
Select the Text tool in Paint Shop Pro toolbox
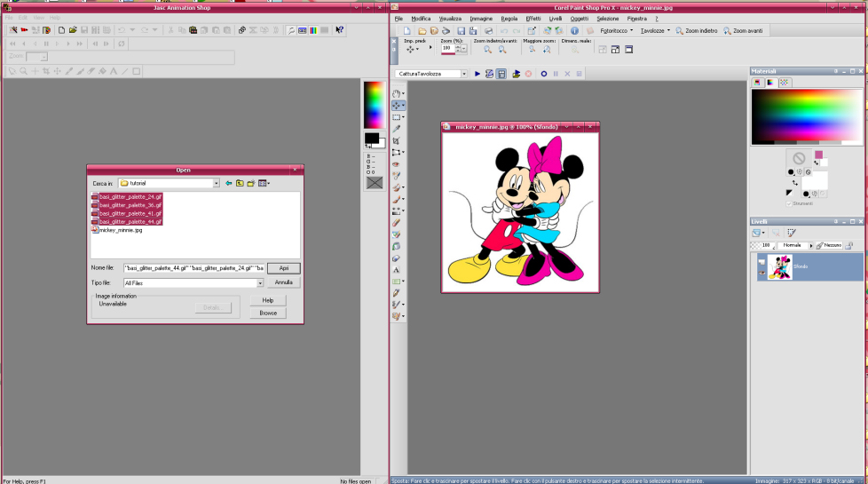(x=397, y=270)
